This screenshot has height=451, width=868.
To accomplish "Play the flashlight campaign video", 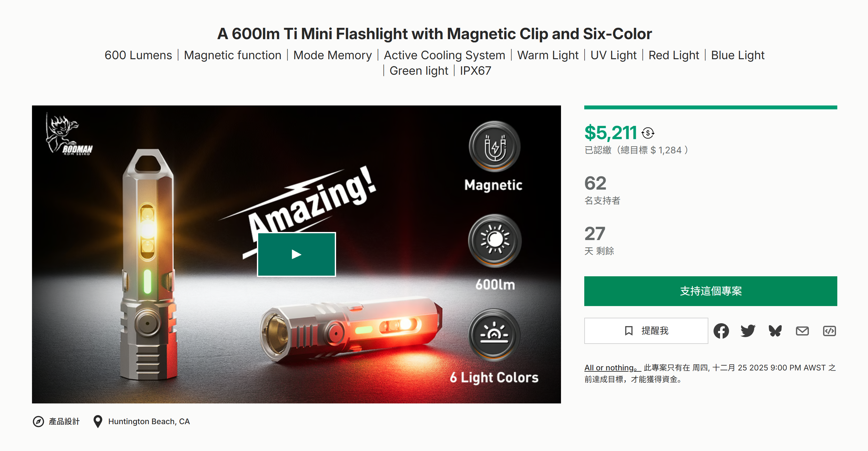I will click(x=296, y=254).
